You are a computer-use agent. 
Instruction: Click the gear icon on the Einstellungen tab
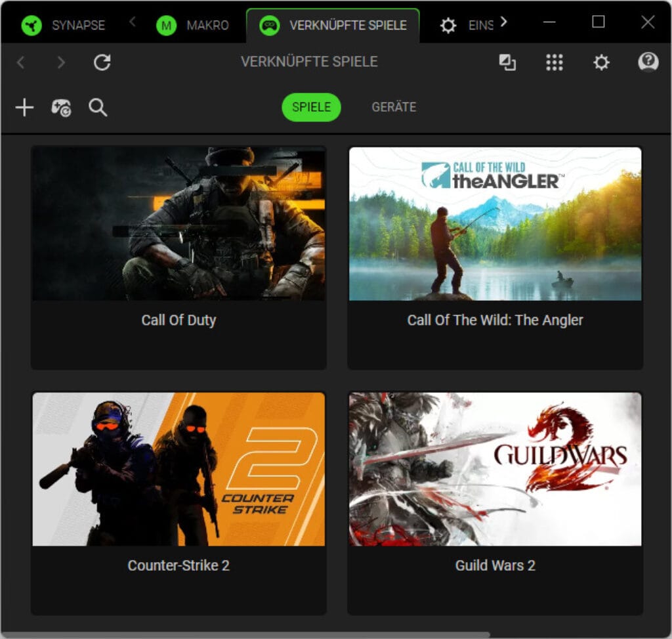[448, 26]
